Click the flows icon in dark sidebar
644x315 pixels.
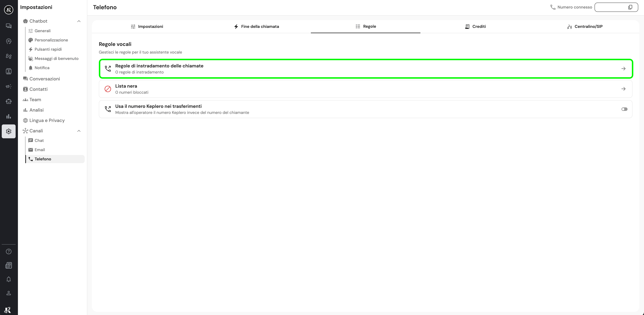[x=9, y=56]
